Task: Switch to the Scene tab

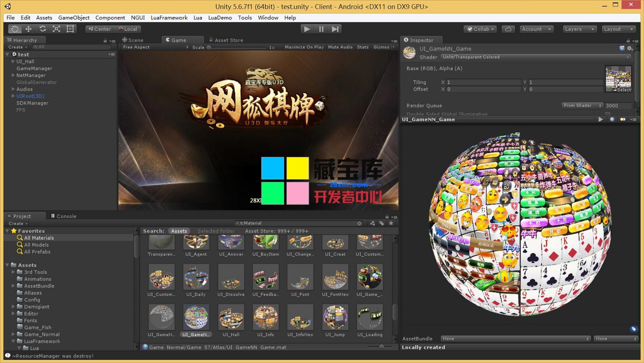Action: click(x=132, y=40)
